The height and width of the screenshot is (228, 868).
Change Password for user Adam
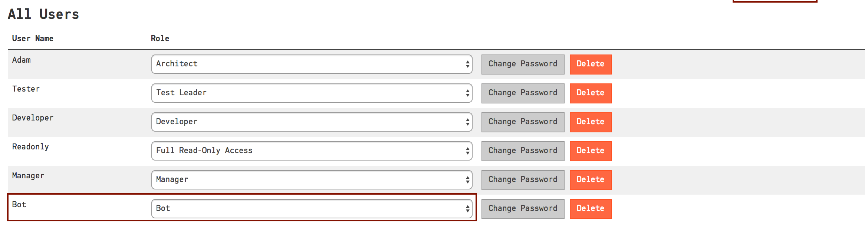point(523,64)
